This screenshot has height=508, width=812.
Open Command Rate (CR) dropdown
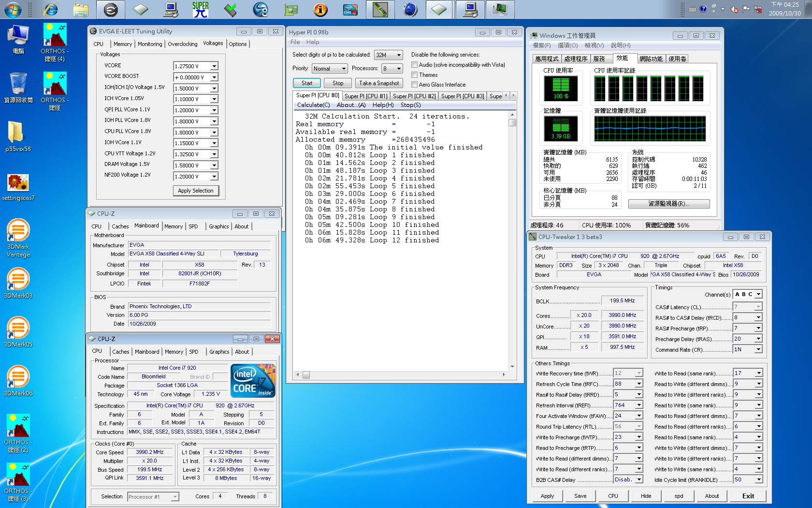click(x=758, y=349)
